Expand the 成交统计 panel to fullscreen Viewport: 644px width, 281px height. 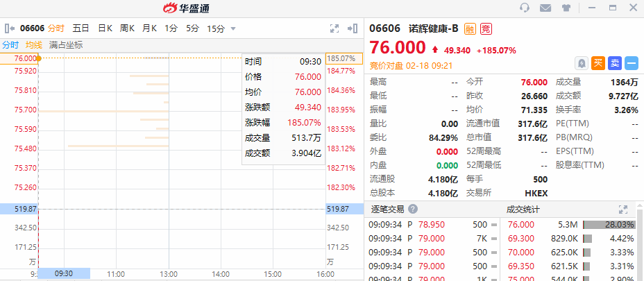coord(623,210)
